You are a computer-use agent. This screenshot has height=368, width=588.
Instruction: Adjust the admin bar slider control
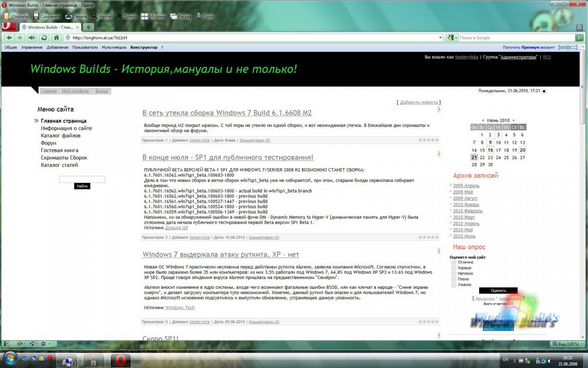coord(568,47)
